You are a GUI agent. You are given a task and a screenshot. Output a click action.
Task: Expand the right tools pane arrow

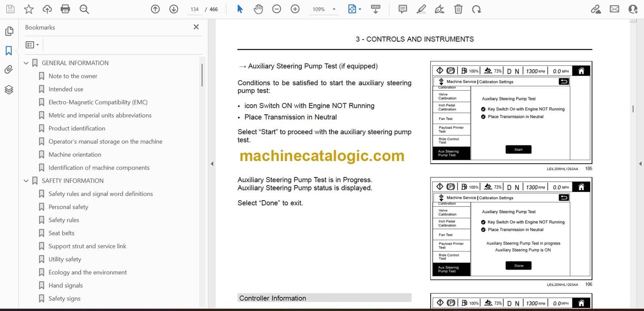coord(640,164)
